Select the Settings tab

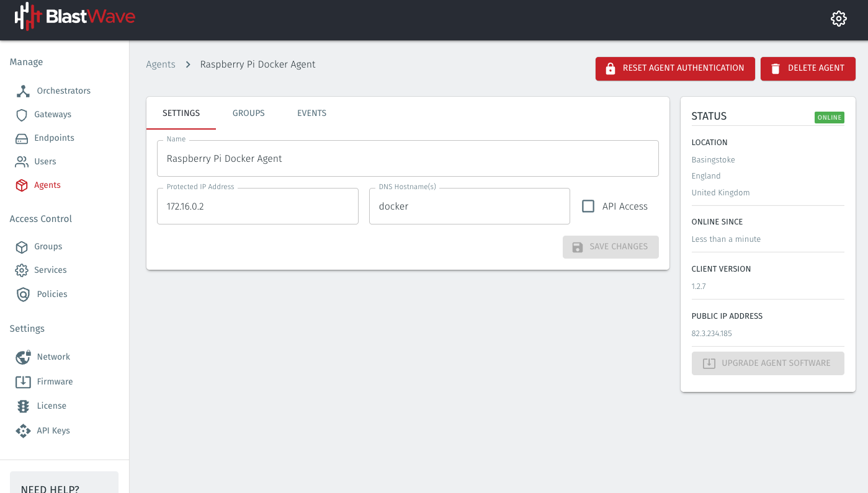coord(181,113)
